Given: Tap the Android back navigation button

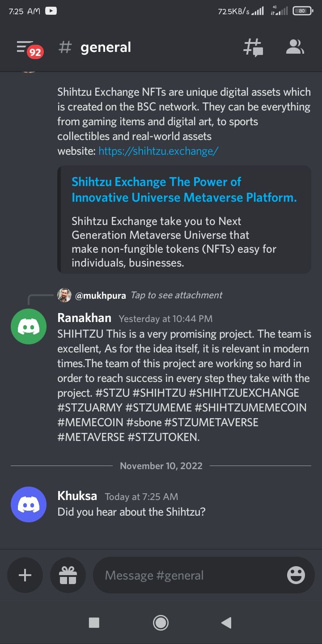Looking at the screenshot, I should pos(227,623).
